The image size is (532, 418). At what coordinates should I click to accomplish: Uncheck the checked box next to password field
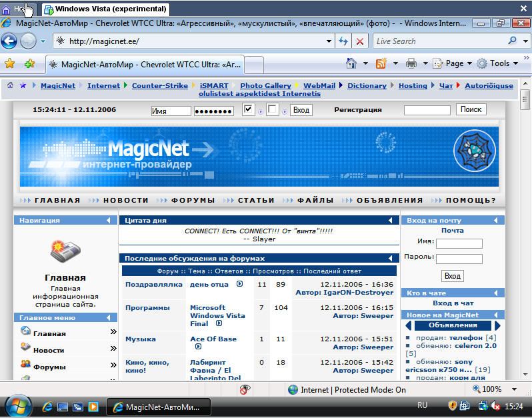[249, 109]
